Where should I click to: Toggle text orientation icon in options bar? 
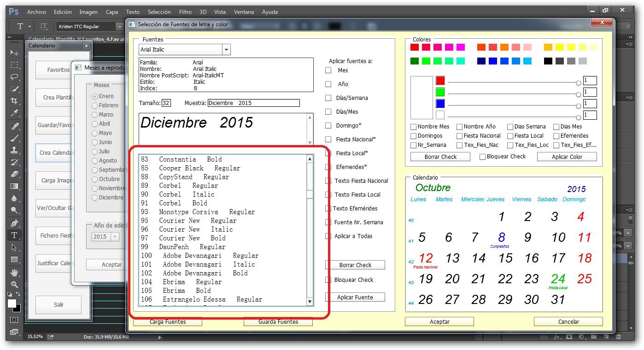click(44, 26)
